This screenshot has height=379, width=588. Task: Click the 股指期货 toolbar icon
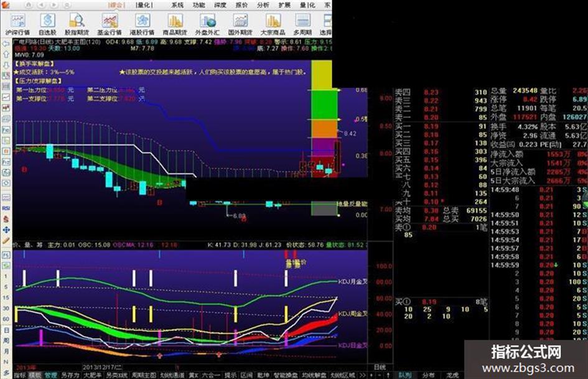tap(77, 24)
